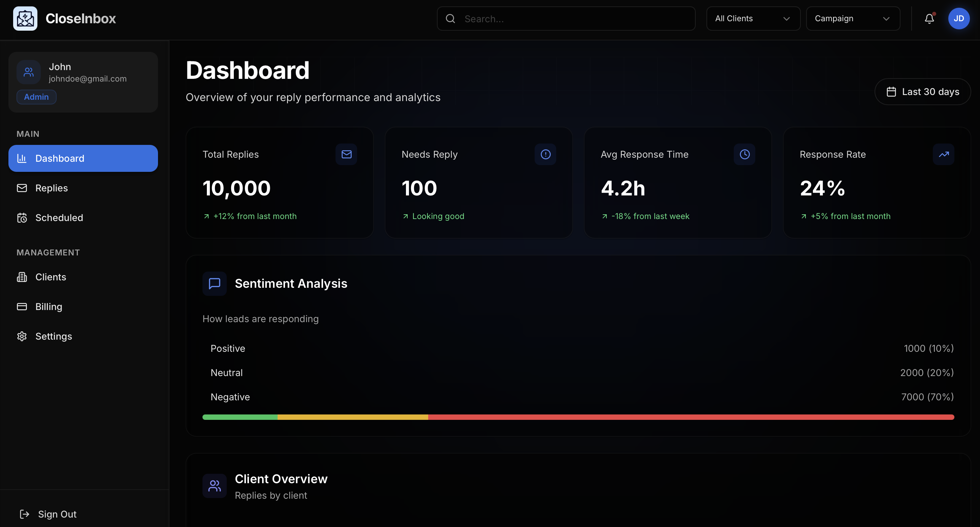
Task: Click the 2000 (20%) value
Action: coord(927,373)
